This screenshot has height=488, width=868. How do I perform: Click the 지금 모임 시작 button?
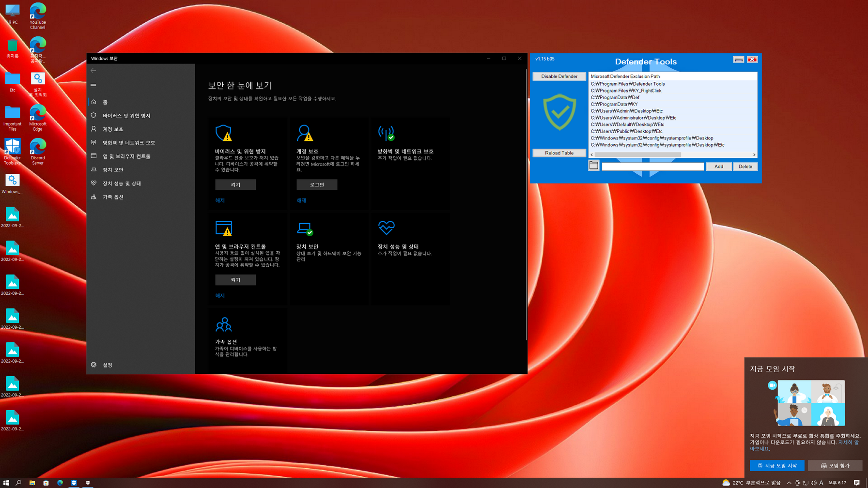777,466
